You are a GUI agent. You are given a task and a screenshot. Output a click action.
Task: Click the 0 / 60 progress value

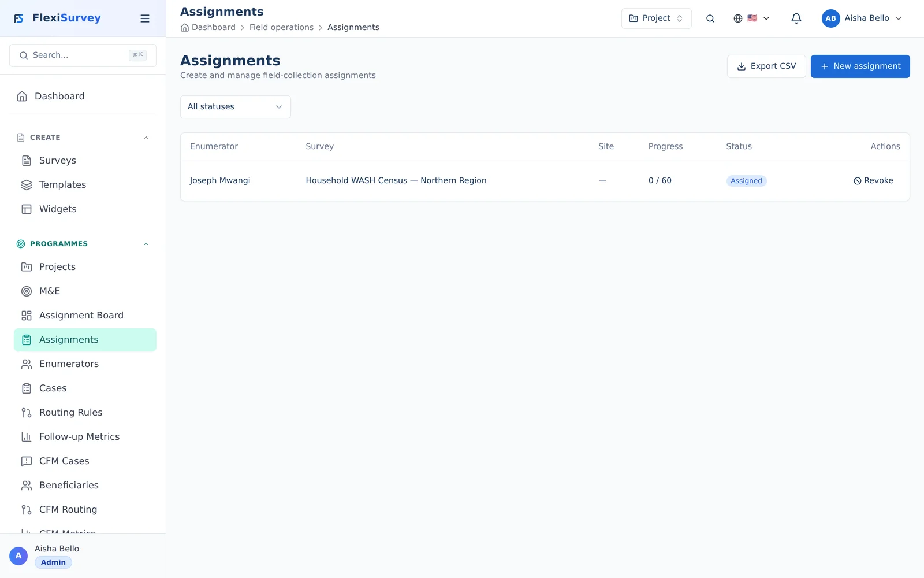click(x=660, y=181)
